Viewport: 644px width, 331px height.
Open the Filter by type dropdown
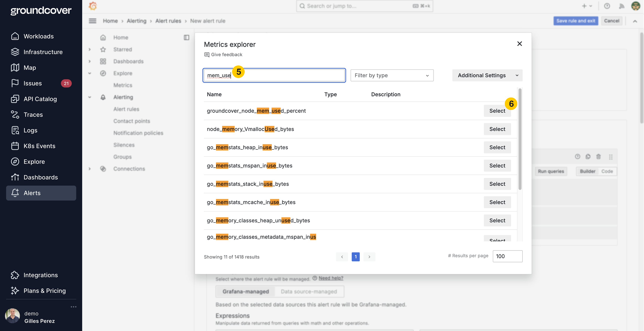[392, 75]
